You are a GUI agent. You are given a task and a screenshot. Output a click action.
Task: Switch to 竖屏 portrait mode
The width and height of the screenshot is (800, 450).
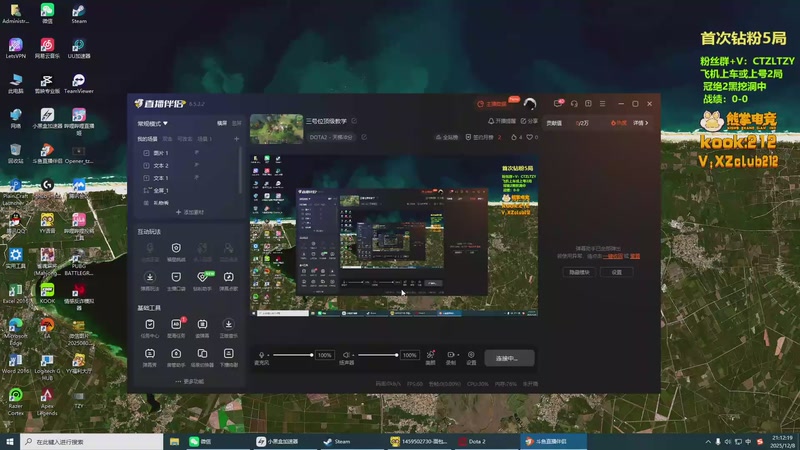[237, 123]
